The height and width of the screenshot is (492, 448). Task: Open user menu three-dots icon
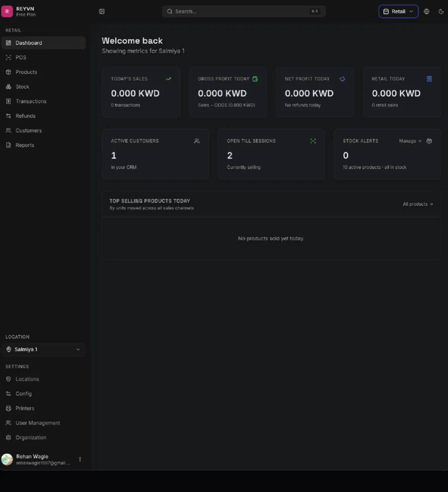click(80, 460)
